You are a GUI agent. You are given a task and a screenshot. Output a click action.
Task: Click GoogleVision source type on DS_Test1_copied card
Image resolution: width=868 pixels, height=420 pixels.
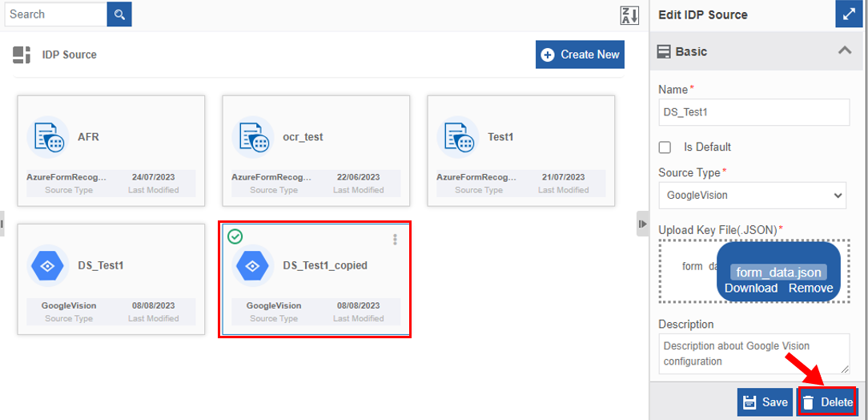(274, 305)
